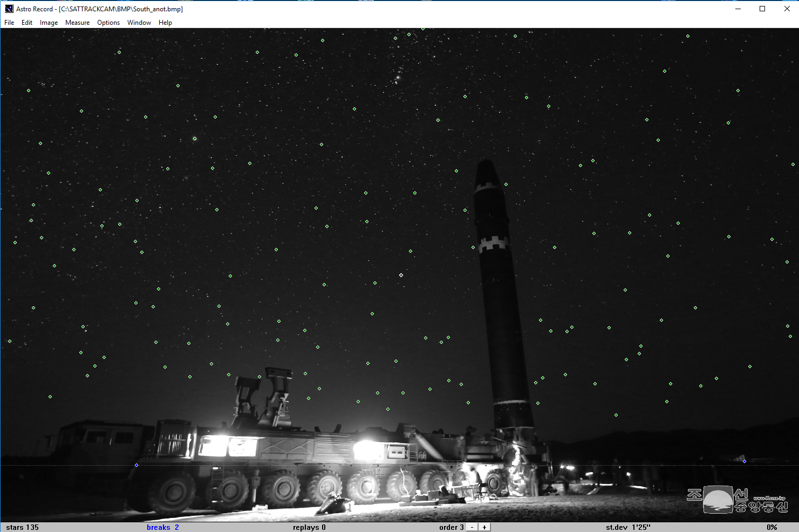Screen dimensions: 799x532
Task: Click the 0% progress indicator in status bar
Action: click(772, 527)
